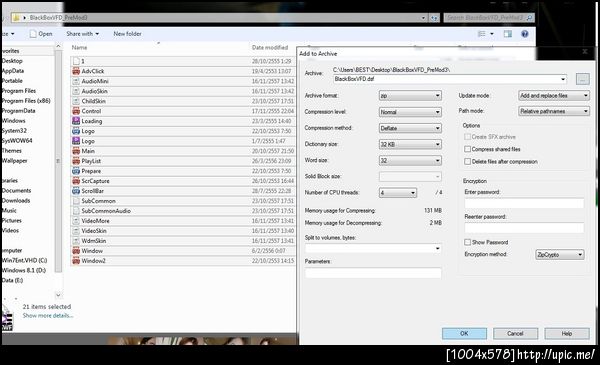Select Windows 8.1 (D:) drive

(24, 270)
